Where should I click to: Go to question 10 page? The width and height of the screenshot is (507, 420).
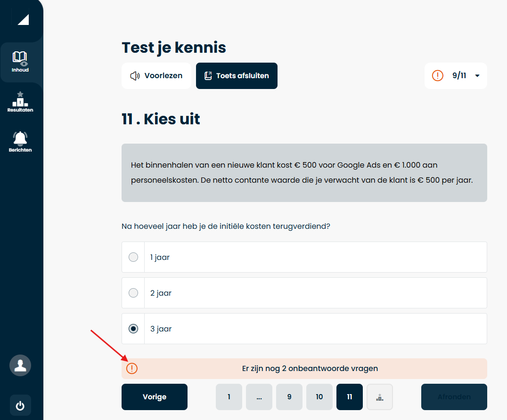pyautogui.click(x=319, y=397)
